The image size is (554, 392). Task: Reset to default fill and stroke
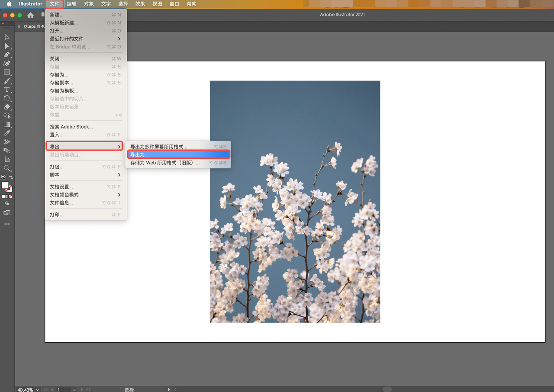[3, 177]
